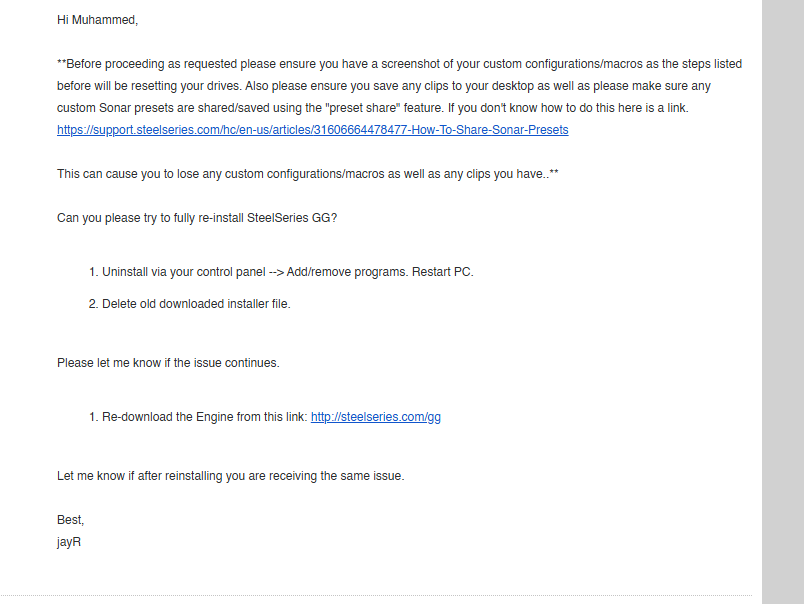
Task: Click the "Let me know if after reinstalling" sentence
Action: tap(230, 476)
